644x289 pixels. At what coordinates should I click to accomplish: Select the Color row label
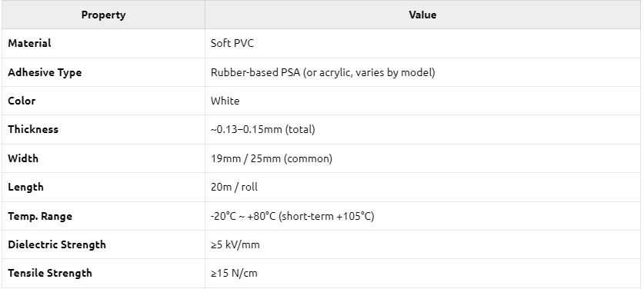pyautogui.click(x=22, y=101)
